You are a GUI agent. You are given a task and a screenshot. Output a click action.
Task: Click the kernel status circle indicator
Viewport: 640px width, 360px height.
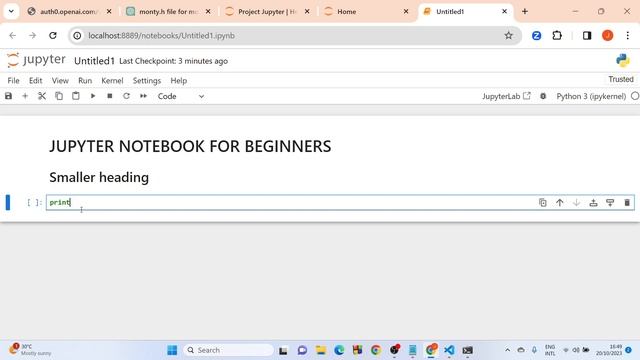(635, 96)
